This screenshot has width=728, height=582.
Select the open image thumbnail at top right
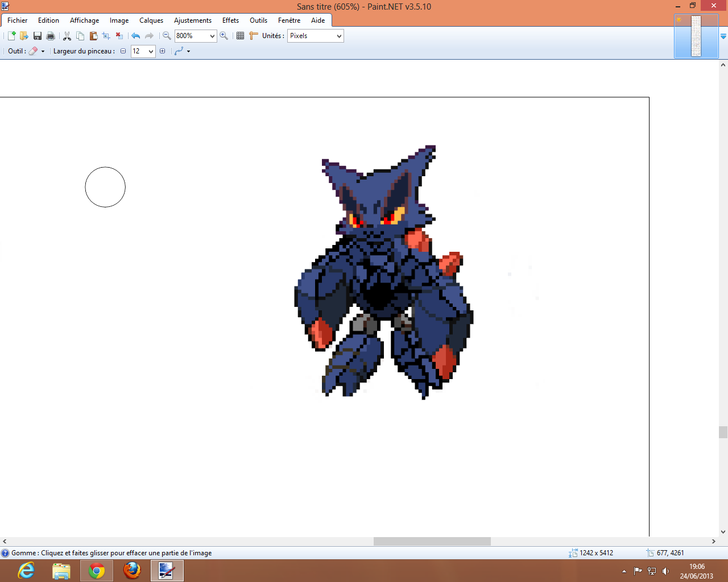pos(696,36)
